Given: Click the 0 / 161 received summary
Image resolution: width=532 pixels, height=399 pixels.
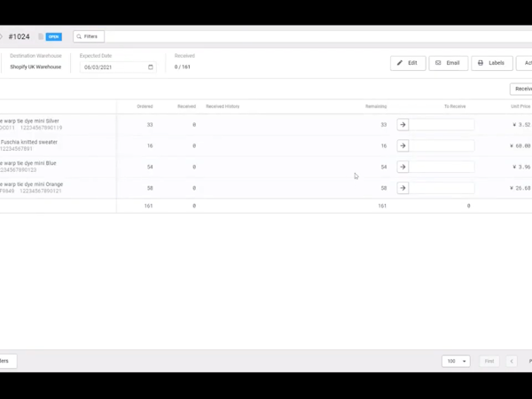Looking at the screenshot, I should click(x=182, y=66).
